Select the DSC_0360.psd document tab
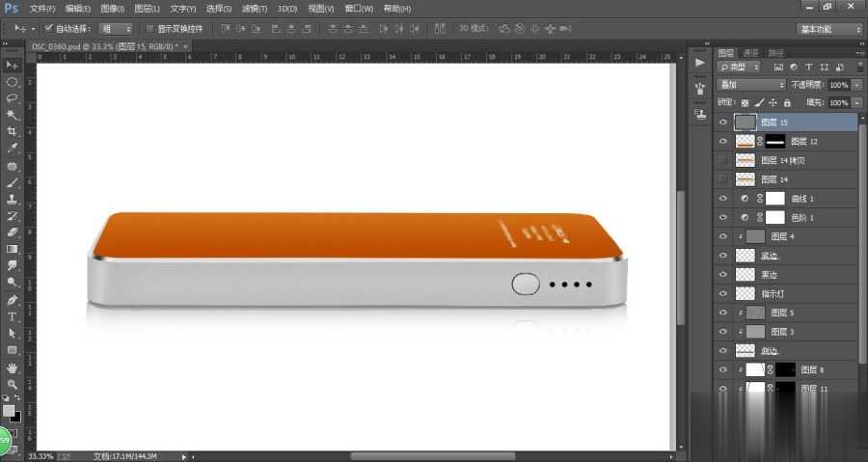This screenshot has width=868, height=462. click(106, 46)
